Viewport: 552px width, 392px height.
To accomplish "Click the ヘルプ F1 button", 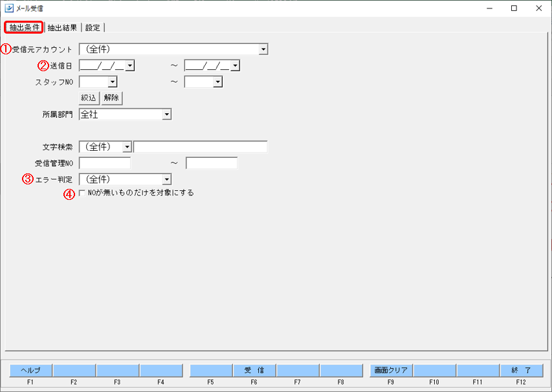I will click(x=30, y=370).
